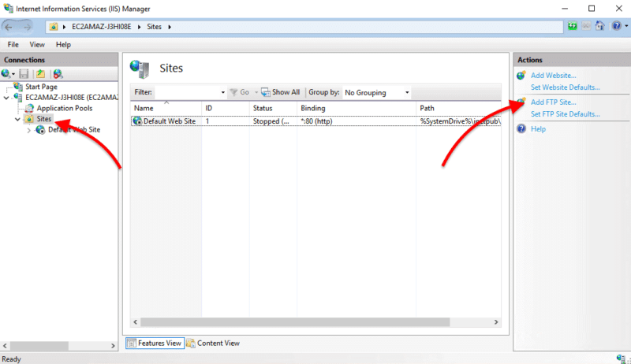Click Add Website link
Viewport: 631px width, 364px height.
[554, 76]
